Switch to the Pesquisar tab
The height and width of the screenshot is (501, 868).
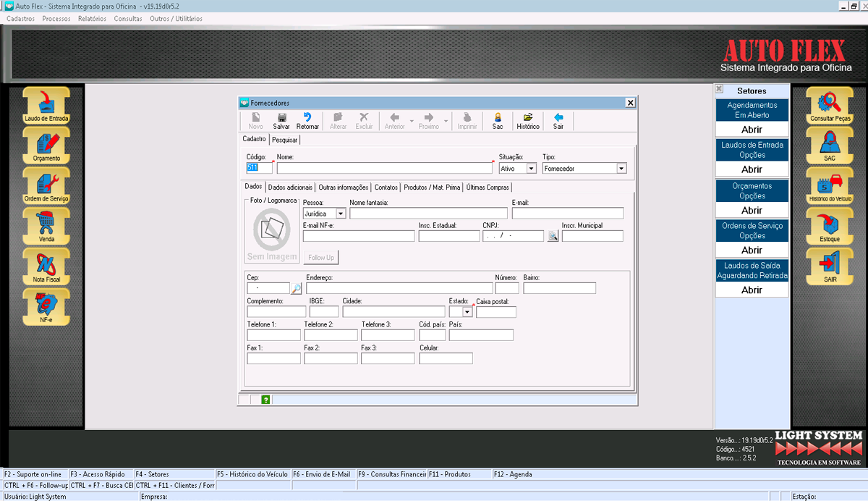click(x=284, y=140)
